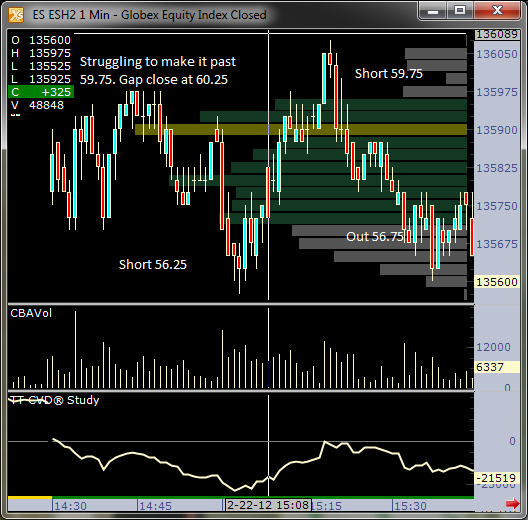Click the maximize window button
528x520 pixels.
460,11
